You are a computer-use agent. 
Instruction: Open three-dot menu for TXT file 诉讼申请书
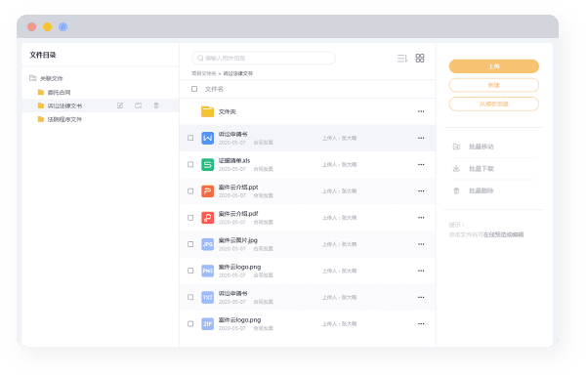(421, 297)
